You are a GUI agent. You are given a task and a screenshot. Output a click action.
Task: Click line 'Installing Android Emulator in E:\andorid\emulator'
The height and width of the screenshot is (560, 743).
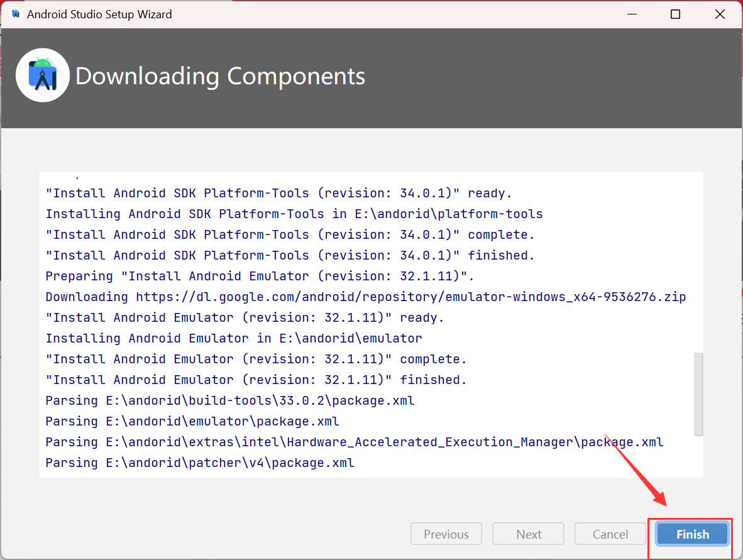pos(234,338)
